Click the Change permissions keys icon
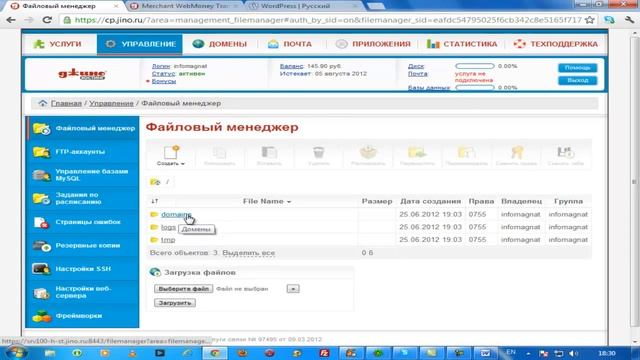 [x=516, y=156]
